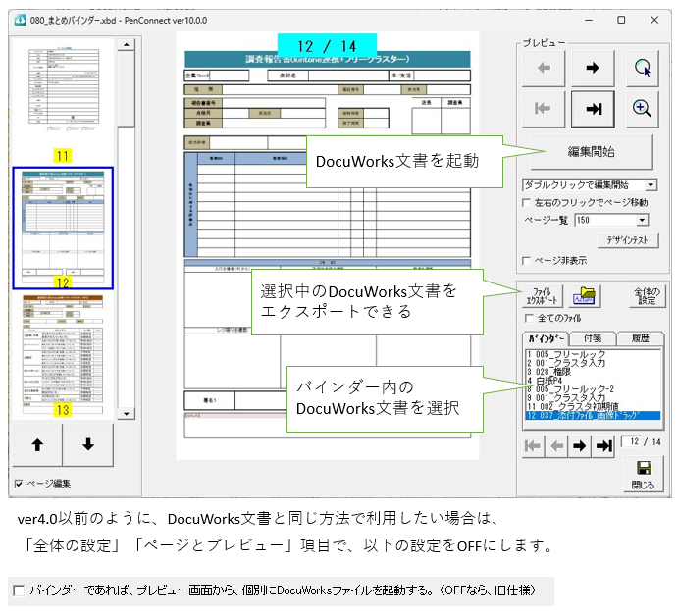Jump to last page in preview panel
The height and width of the screenshot is (616, 677).
coord(594,109)
